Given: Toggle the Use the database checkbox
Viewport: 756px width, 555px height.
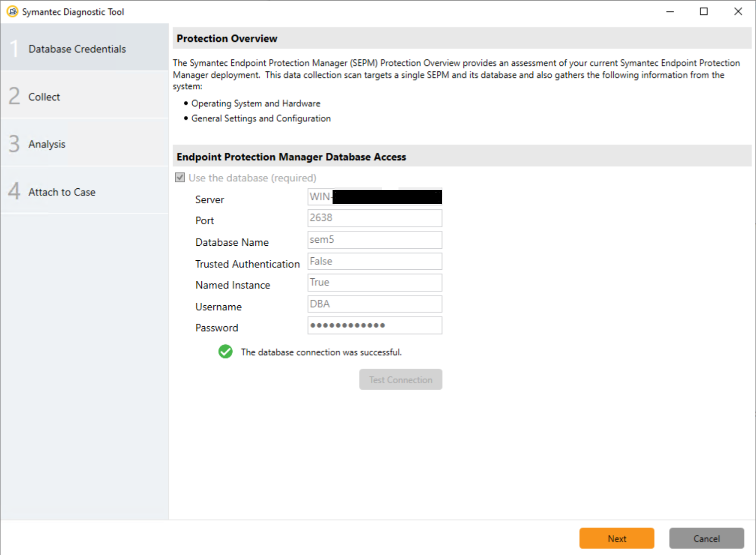Looking at the screenshot, I should pos(180,177).
